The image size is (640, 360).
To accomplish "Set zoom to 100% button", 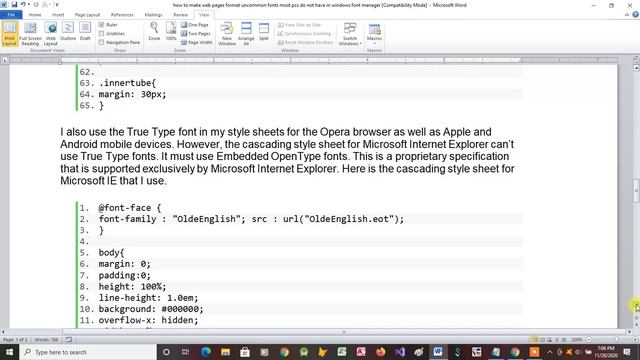I will pyautogui.click(x=171, y=32).
